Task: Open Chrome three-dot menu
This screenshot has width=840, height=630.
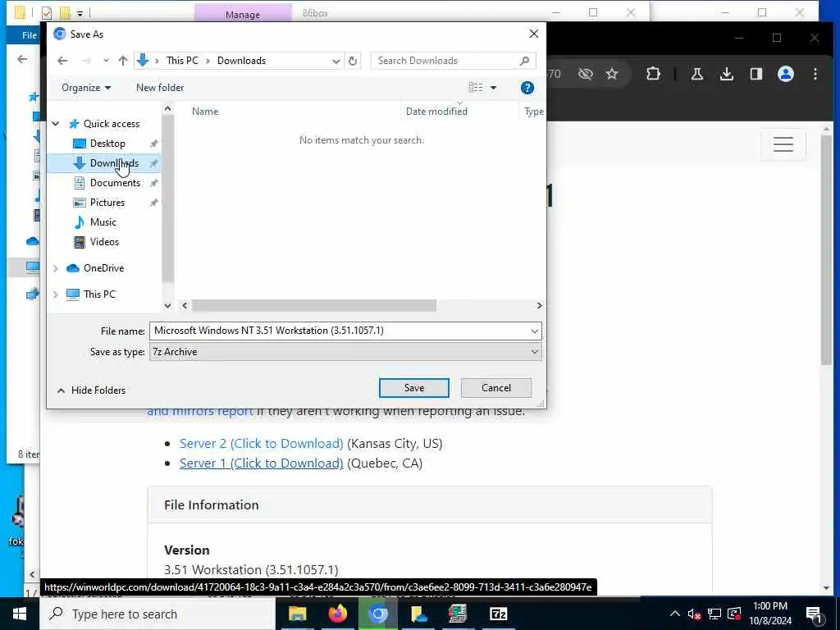Action: (815, 74)
